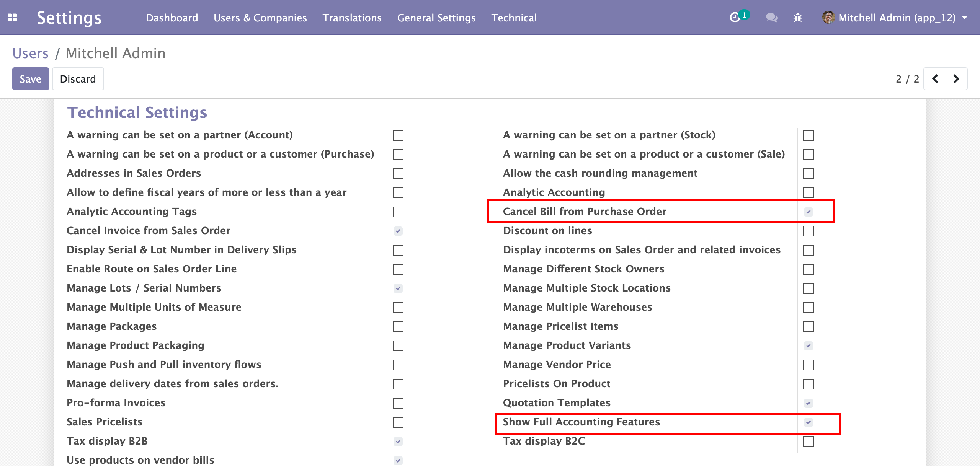This screenshot has width=980, height=466.
Task: Enable Analytic Accounting Tags checkbox
Action: coord(398,212)
